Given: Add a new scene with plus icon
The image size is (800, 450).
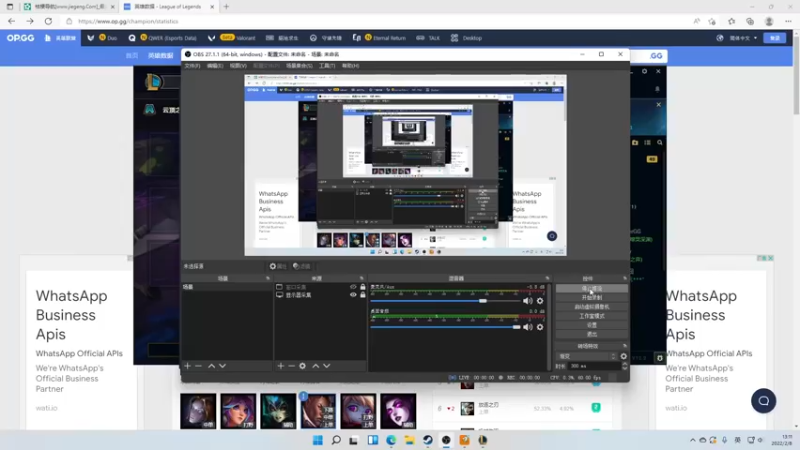Looking at the screenshot, I should 187,366.
